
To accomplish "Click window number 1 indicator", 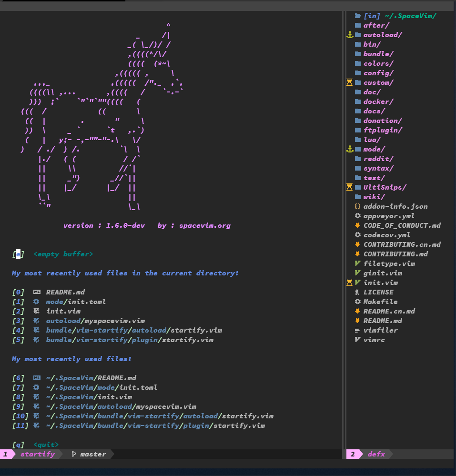I will pos(5,454).
